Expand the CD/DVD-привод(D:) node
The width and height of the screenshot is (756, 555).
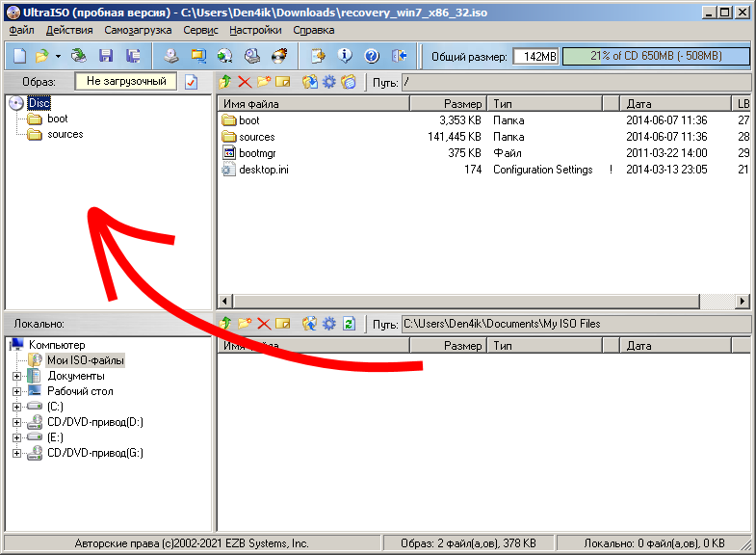[17, 422]
